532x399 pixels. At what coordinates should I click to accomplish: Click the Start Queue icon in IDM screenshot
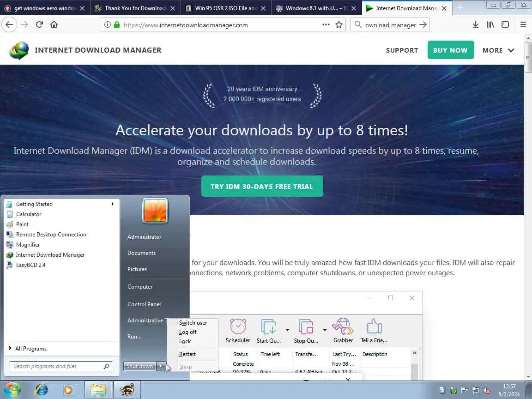[269, 326]
